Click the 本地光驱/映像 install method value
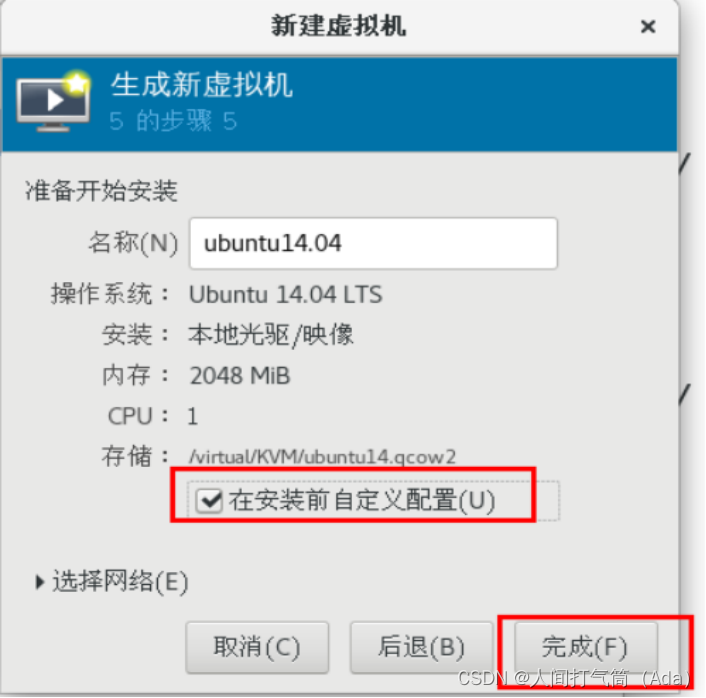 pyautogui.click(x=271, y=335)
